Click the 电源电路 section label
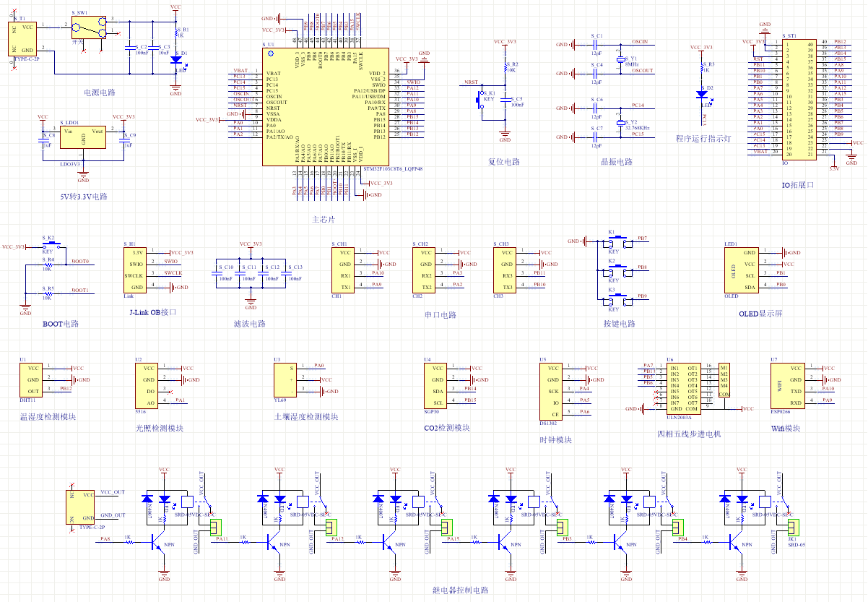868x602 pixels. [x=100, y=93]
